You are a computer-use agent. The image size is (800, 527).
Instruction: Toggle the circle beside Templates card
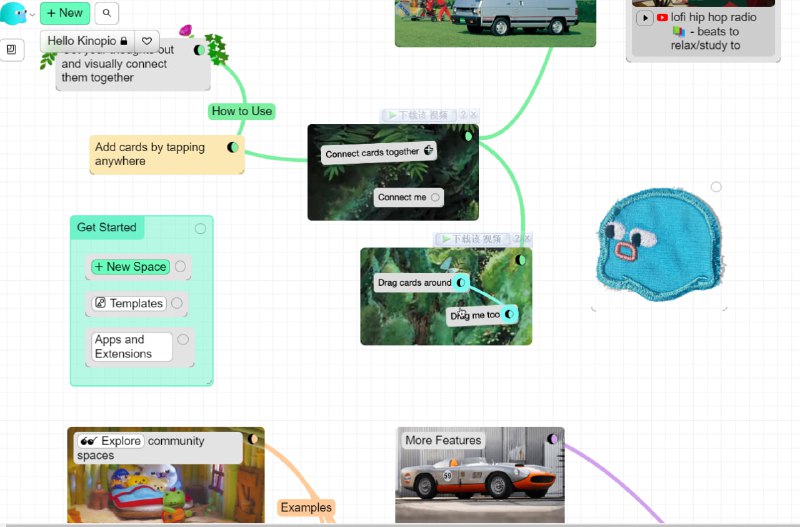point(177,303)
